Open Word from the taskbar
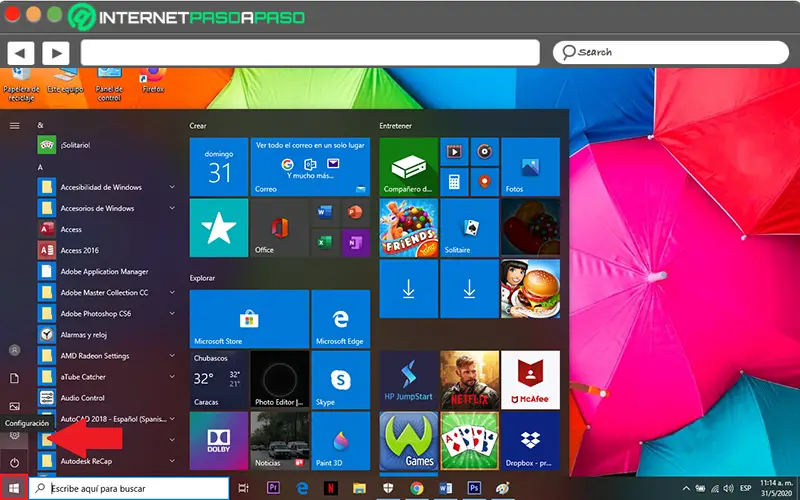Screen dimensions: 800x500 [x=445, y=488]
